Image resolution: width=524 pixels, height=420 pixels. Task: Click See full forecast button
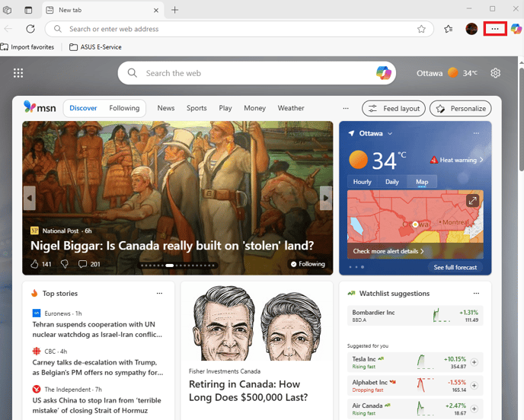(455, 267)
